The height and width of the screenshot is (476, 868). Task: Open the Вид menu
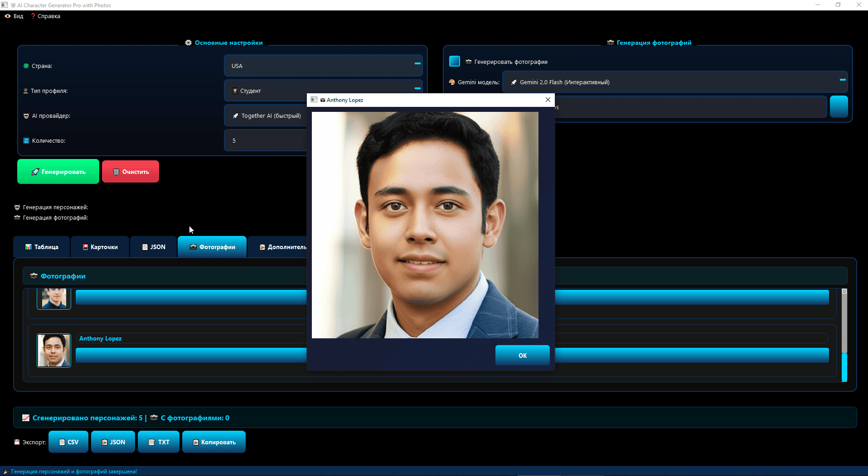coord(14,16)
